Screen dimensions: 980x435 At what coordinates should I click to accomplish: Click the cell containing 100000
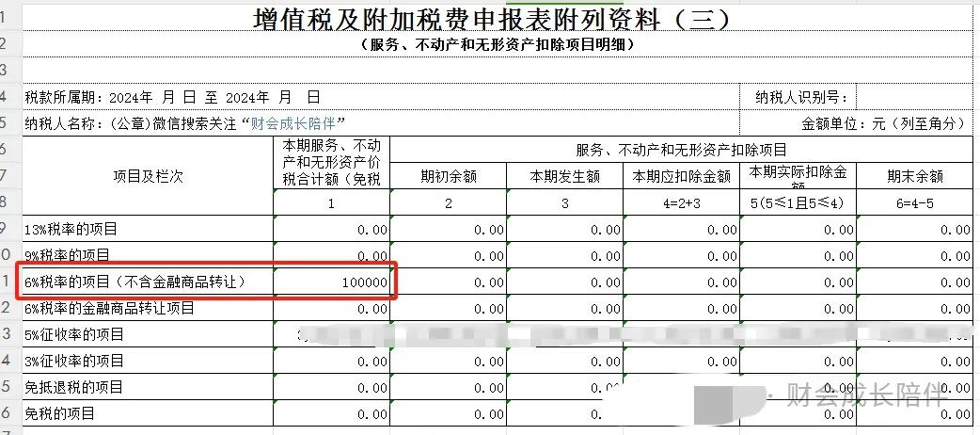coord(331,282)
